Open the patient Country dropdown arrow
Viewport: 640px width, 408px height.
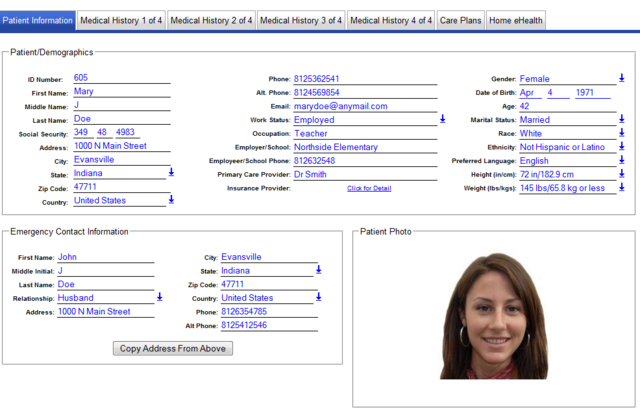point(171,200)
